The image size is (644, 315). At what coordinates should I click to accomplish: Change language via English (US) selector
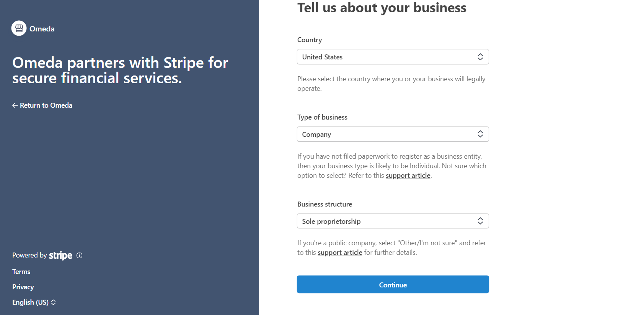(x=31, y=302)
